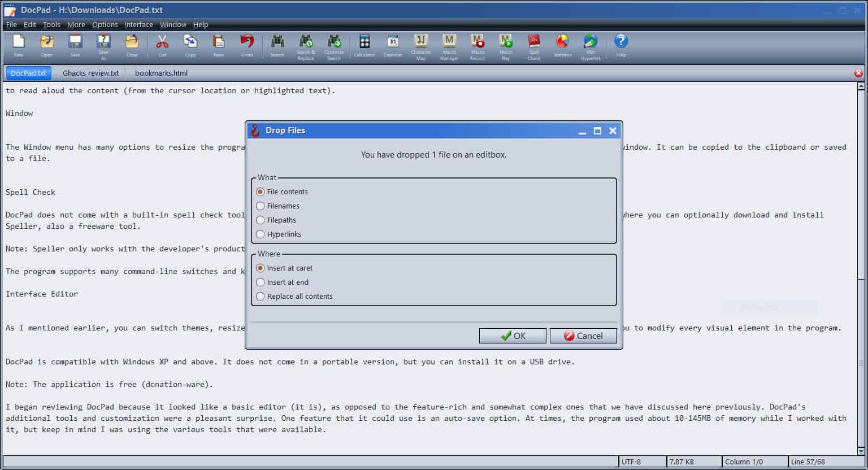The height and width of the screenshot is (470, 868).
Task: Select the File contents radio option
Action: pos(282,192)
